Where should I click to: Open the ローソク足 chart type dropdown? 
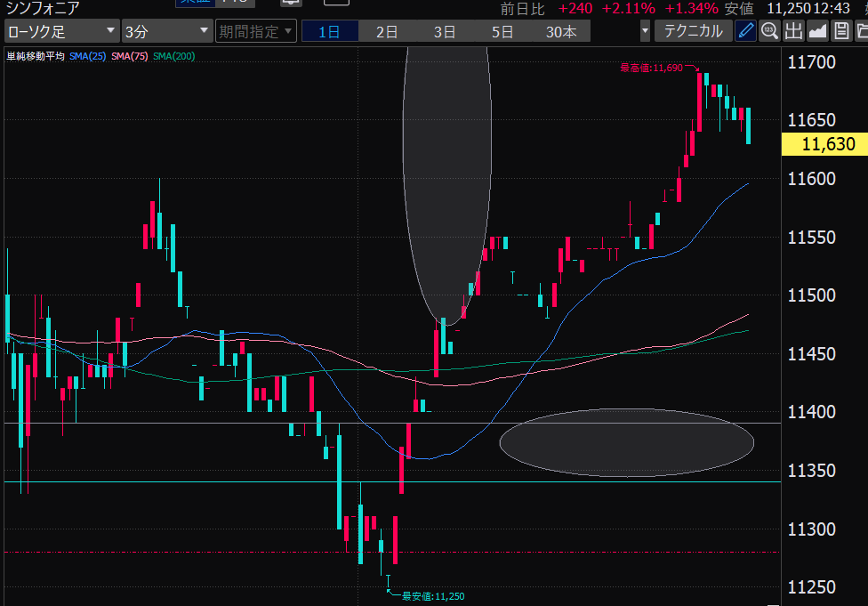tap(60, 31)
